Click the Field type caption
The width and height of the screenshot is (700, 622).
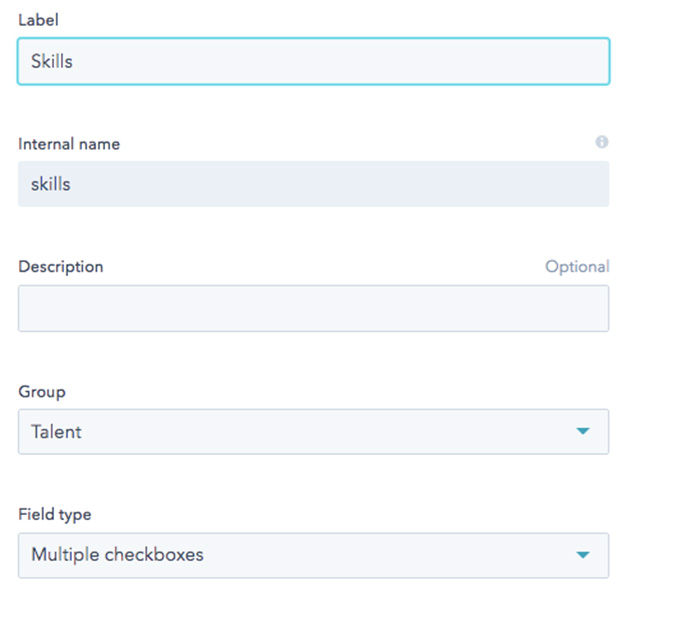coord(54,514)
